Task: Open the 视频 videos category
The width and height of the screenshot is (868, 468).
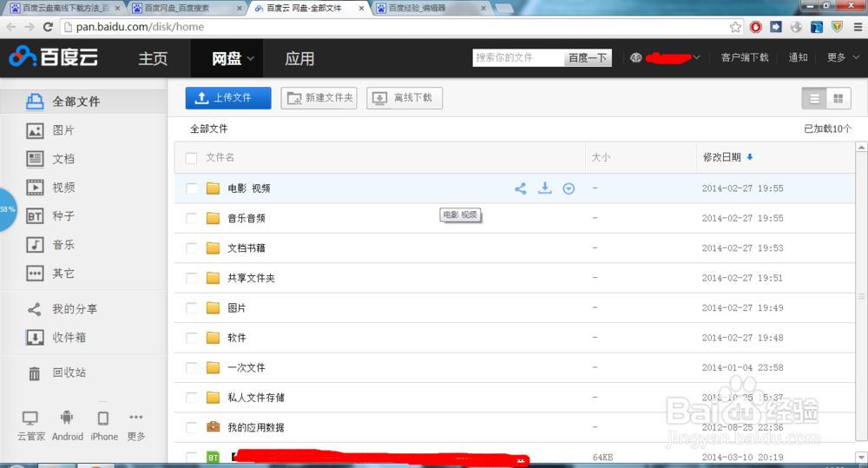Action: 49,188
